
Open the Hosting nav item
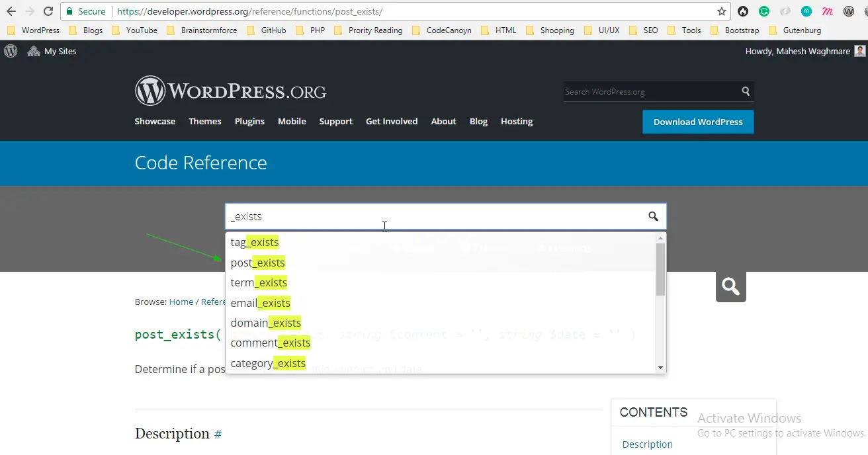(x=517, y=121)
